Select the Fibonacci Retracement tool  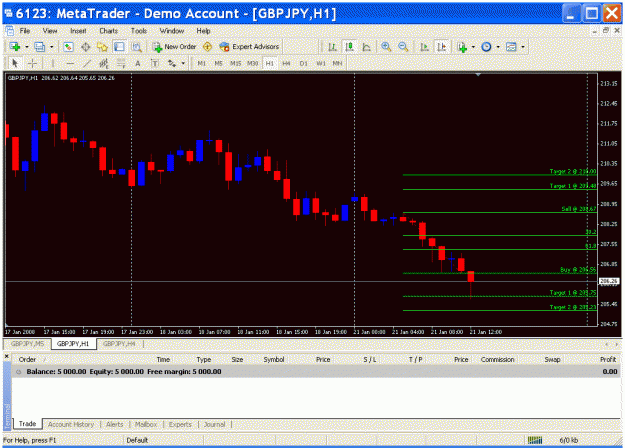tap(121, 63)
